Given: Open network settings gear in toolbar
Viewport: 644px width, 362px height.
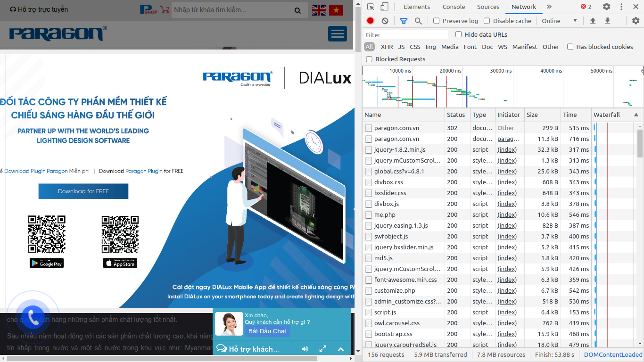Looking at the screenshot, I should click(636, 21).
